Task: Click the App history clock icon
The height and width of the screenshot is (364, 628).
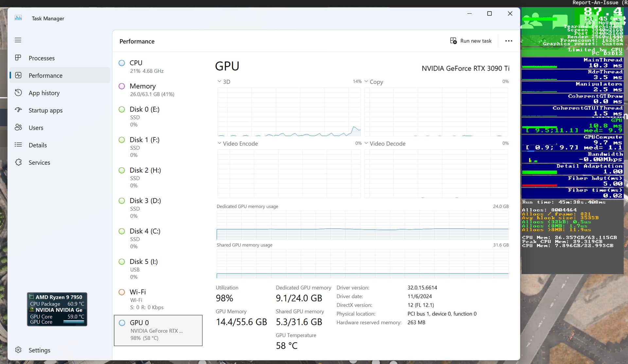Action: tap(18, 93)
